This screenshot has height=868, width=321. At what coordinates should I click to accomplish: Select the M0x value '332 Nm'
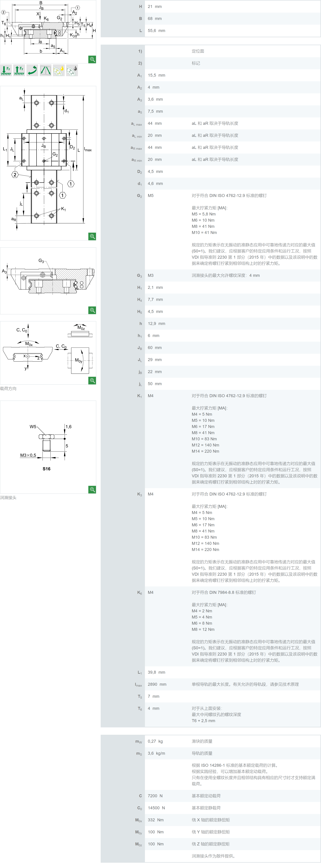[156, 820]
